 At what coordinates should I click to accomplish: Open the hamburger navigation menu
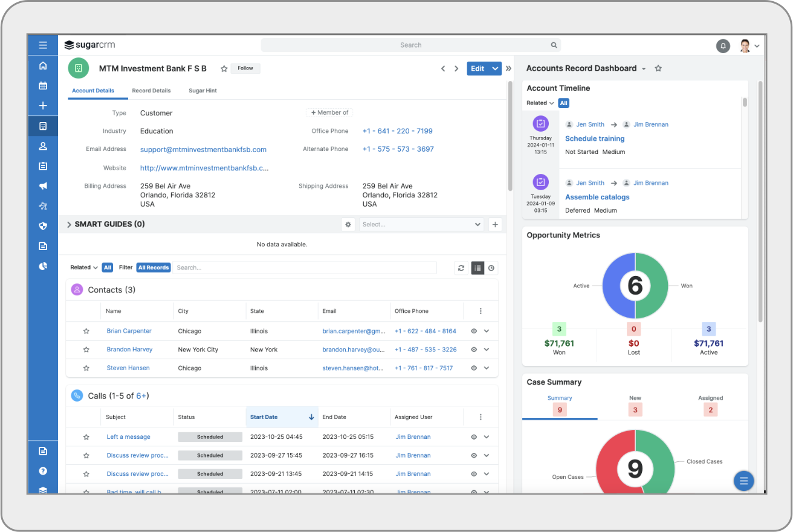(x=43, y=45)
